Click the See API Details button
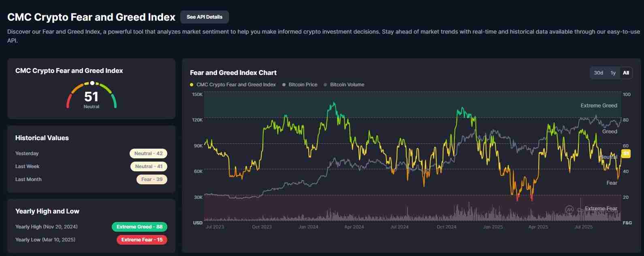This screenshot has width=644, height=256. (x=205, y=17)
